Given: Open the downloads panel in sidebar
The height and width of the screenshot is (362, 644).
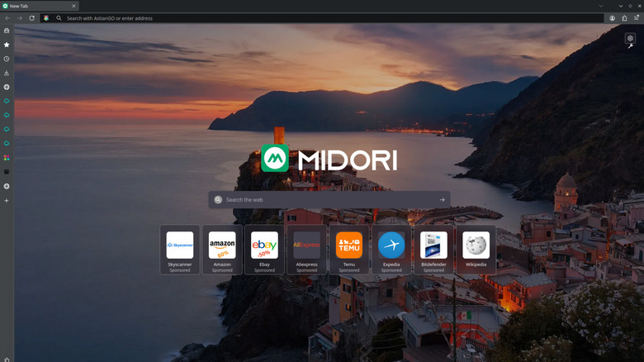Looking at the screenshot, I should click(7, 73).
